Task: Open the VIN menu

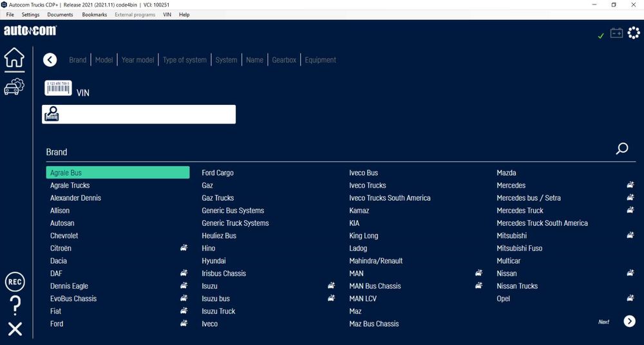Action: pyautogui.click(x=167, y=14)
